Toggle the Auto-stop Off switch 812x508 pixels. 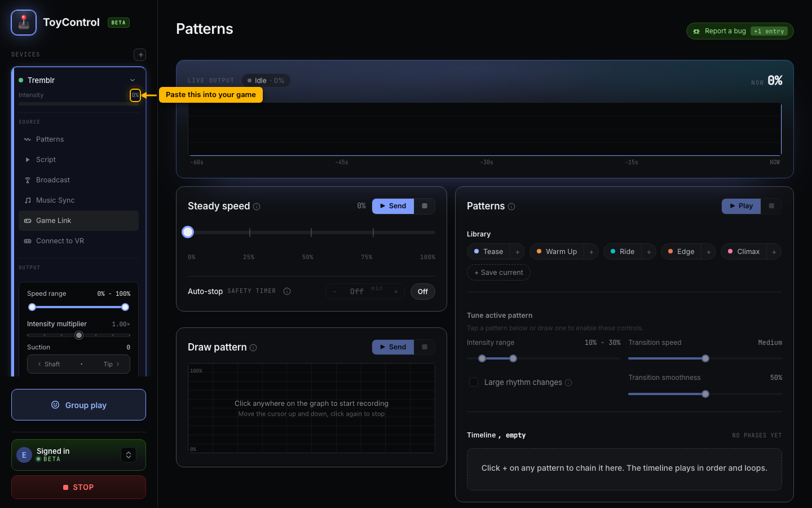click(x=423, y=291)
